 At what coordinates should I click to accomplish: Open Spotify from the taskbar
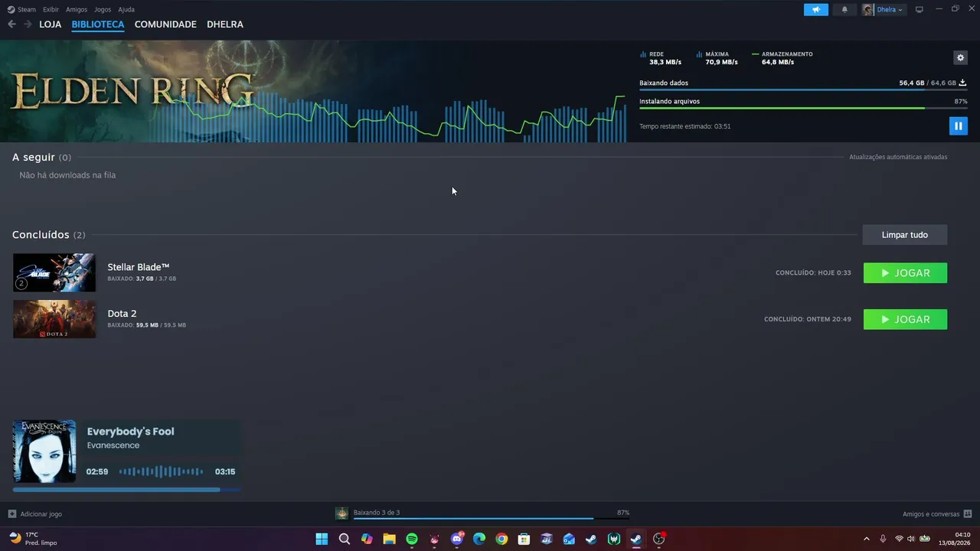[x=412, y=539]
